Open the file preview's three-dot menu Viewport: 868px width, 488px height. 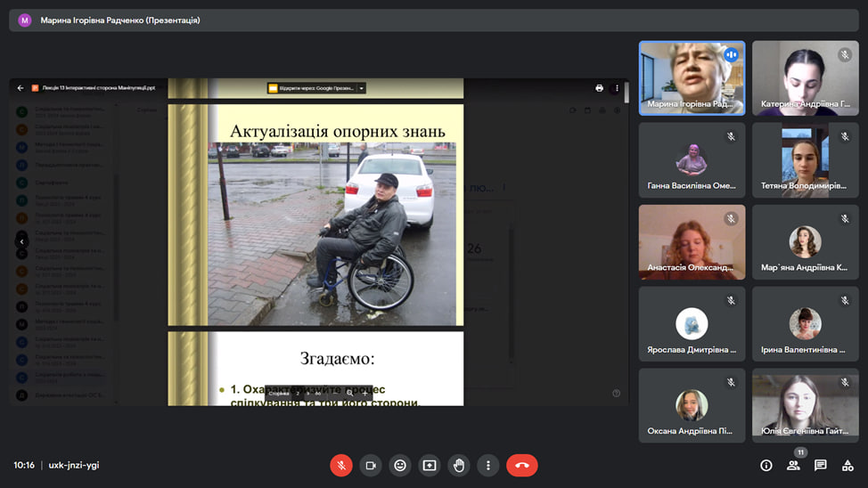click(x=617, y=88)
